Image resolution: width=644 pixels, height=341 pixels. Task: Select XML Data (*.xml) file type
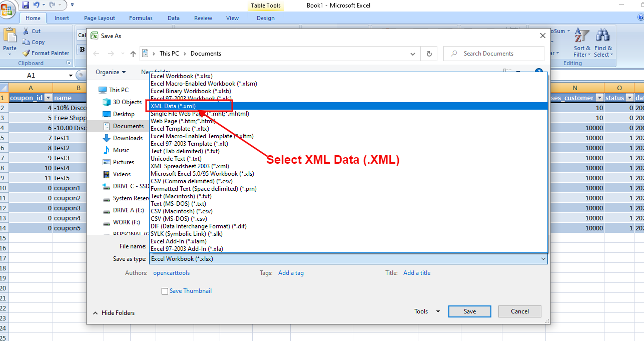coord(348,106)
